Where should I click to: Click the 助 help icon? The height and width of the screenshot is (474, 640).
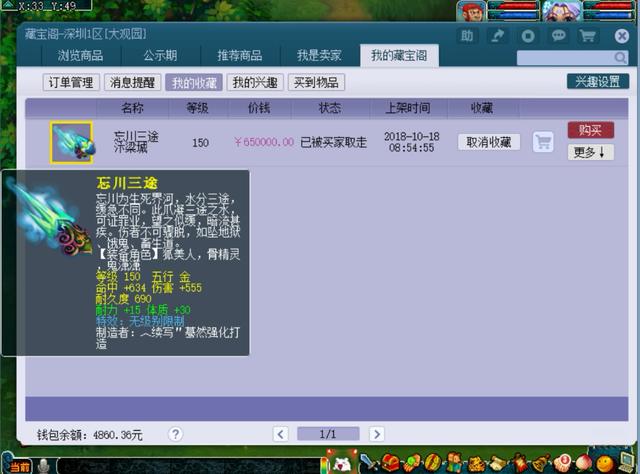[x=467, y=35]
